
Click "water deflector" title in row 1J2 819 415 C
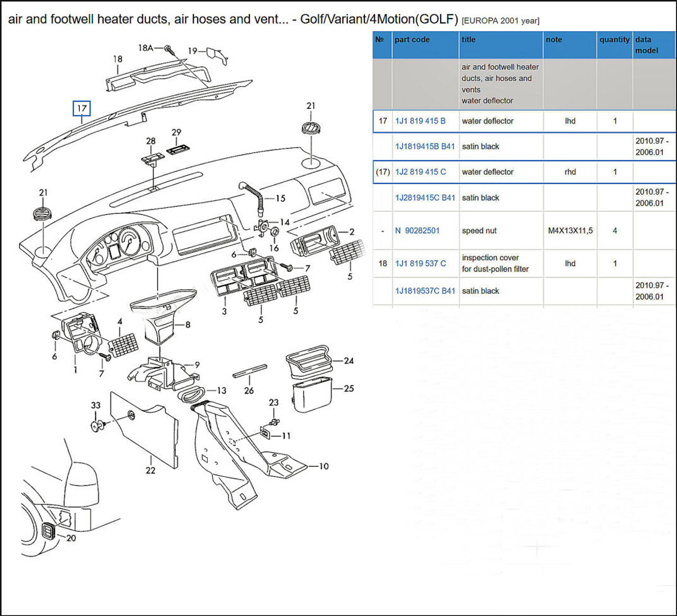[488, 172]
